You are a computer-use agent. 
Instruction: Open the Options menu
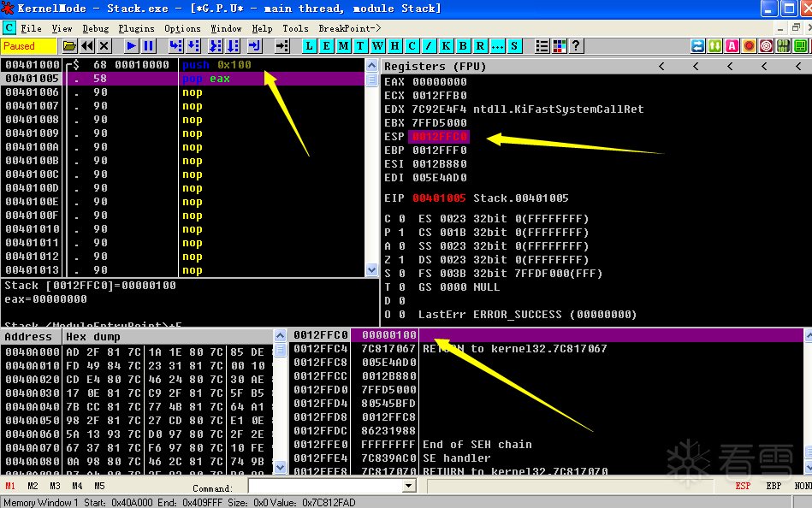coord(182,28)
